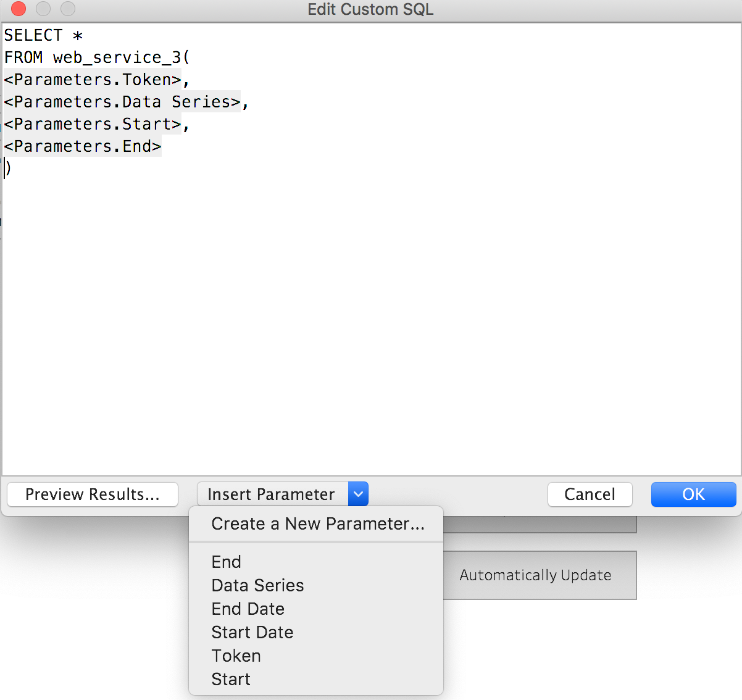The image size is (742, 700).
Task: Insert the "End Date" parameter
Action: click(248, 609)
